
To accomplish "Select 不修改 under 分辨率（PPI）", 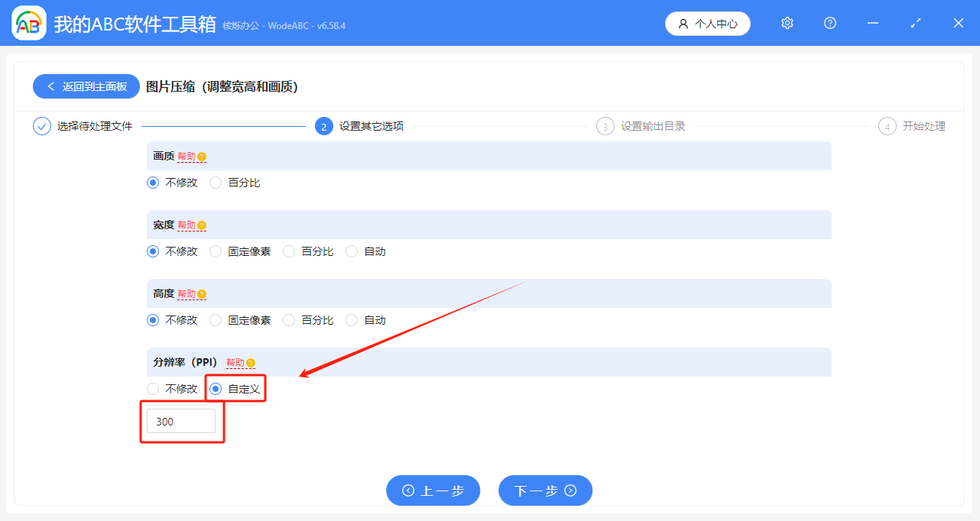I will tap(152, 389).
